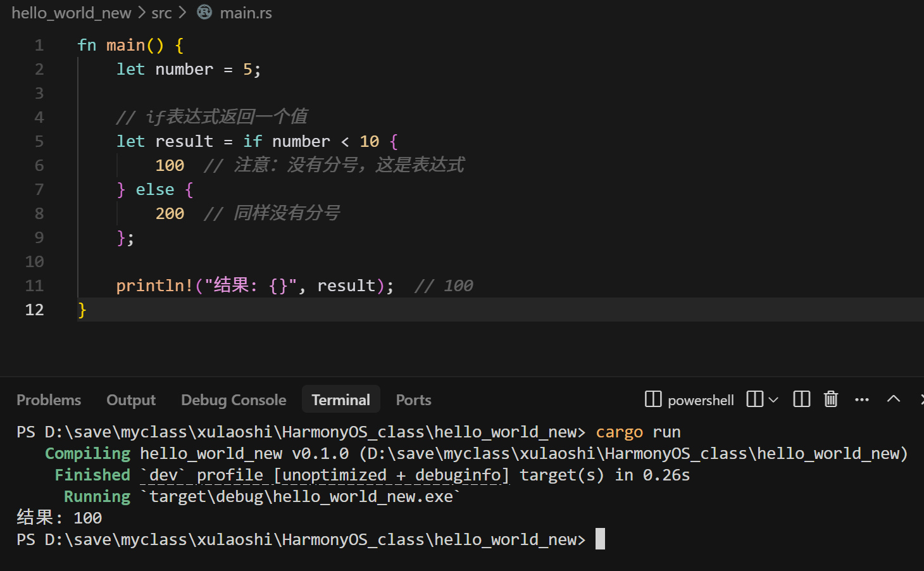Maximize panel with the up chevron
The height and width of the screenshot is (571, 924).
pyautogui.click(x=894, y=399)
